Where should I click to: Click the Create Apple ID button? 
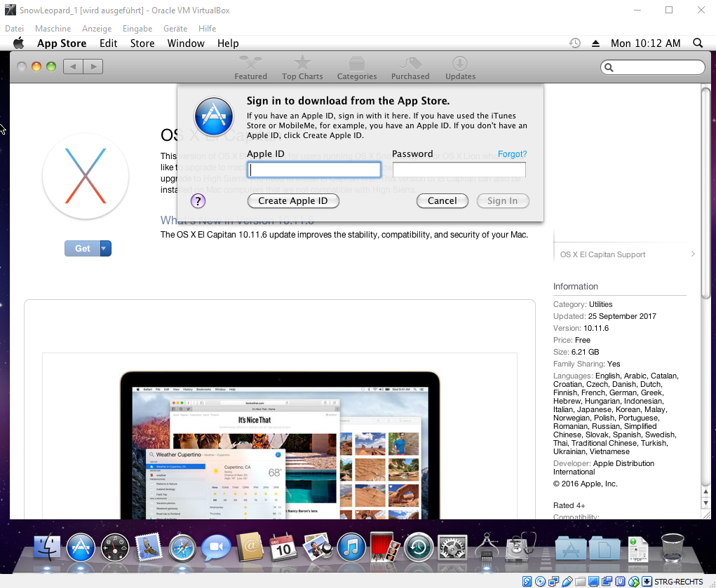tap(293, 201)
